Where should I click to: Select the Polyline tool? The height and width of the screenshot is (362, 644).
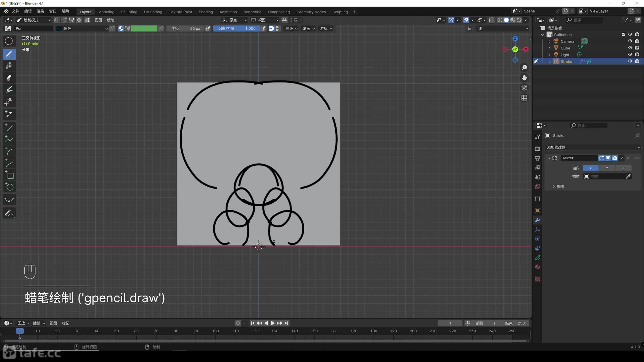pos(9,139)
